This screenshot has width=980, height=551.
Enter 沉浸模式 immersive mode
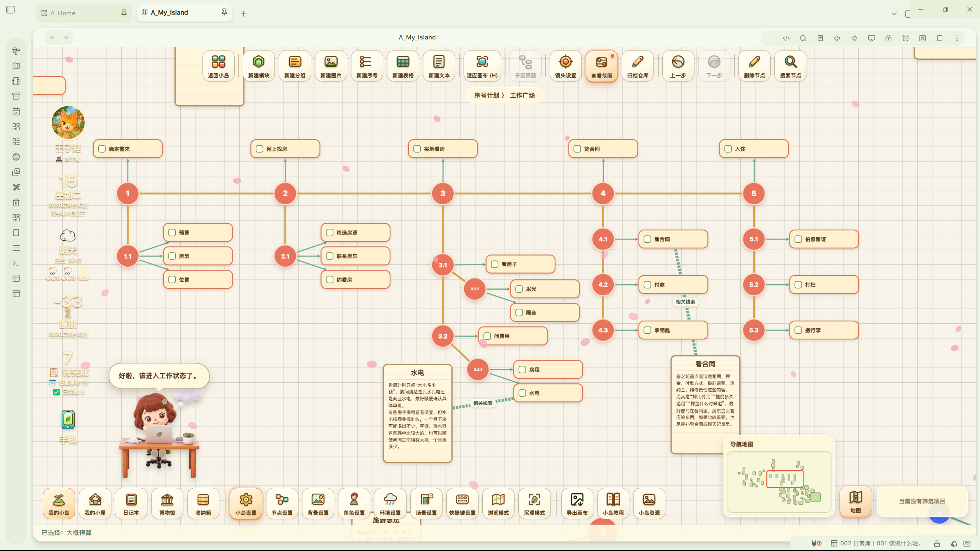click(x=534, y=503)
